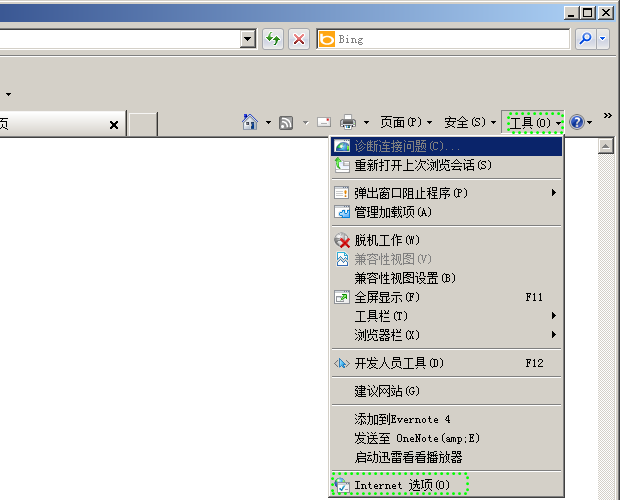Open 开发人员工具(D) menu item
The width and height of the screenshot is (621, 501).
pyautogui.click(x=399, y=363)
